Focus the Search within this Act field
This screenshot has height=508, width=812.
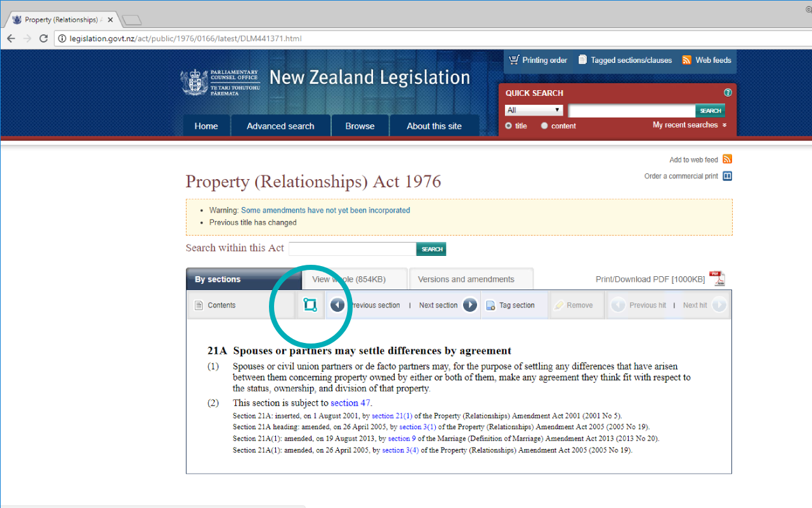[353, 249]
